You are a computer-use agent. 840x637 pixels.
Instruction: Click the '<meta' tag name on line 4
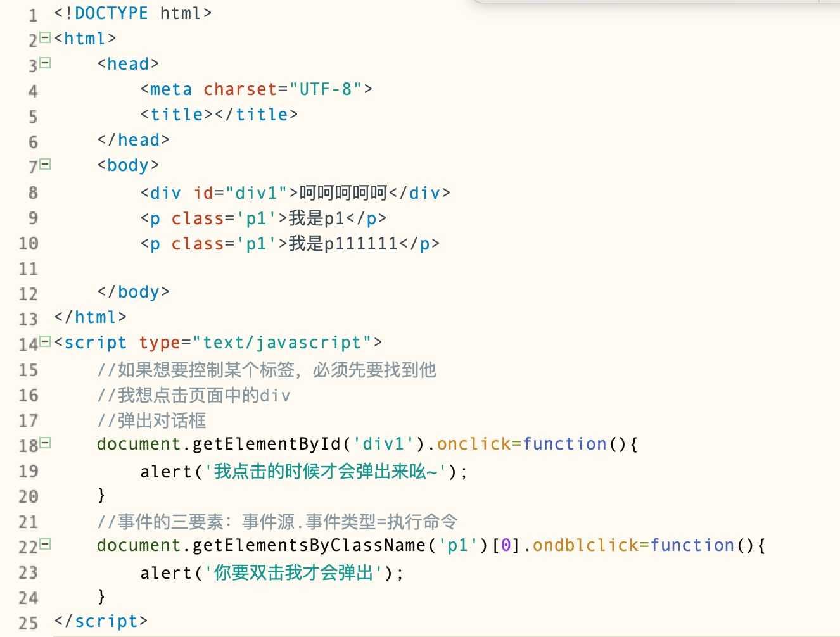tap(166, 89)
